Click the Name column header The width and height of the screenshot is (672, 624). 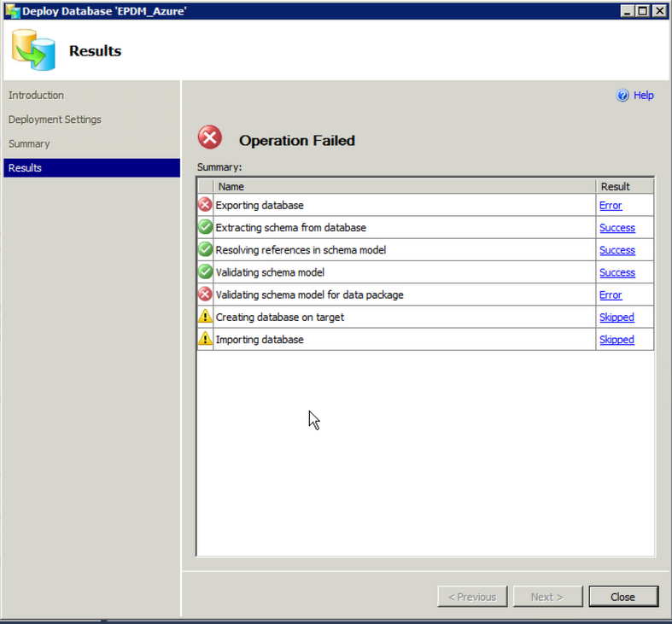coord(405,186)
